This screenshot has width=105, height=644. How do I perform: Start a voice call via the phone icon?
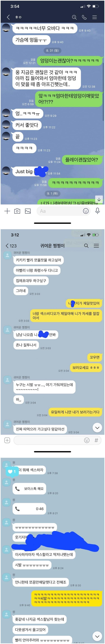[x=84, y=17]
